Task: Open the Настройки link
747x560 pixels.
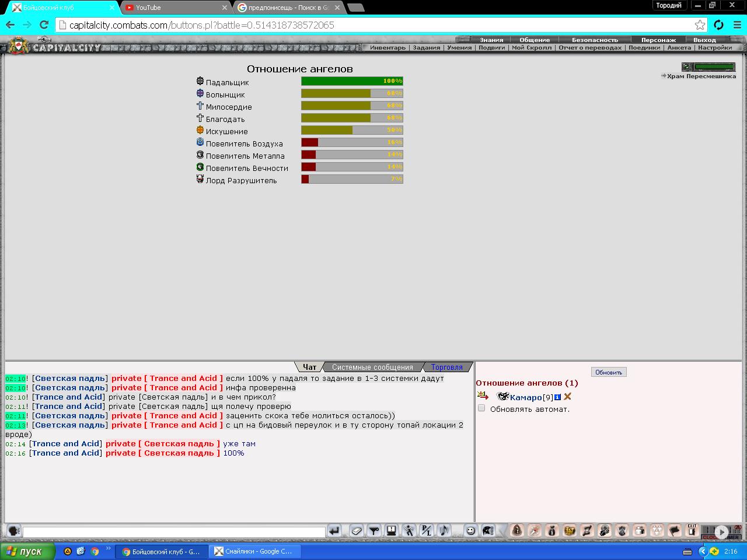Action: pyautogui.click(x=715, y=48)
